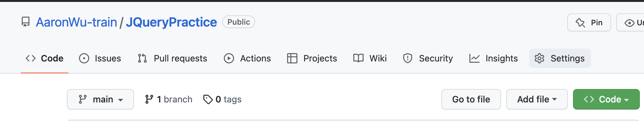Open the JQueryPractice repository link
Viewport: 644px width, 121px height.
pos(171,22)
